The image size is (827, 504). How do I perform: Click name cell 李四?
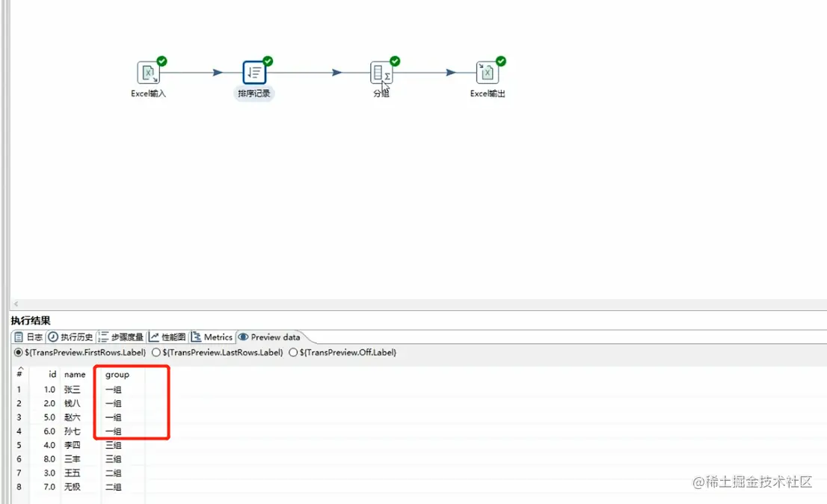73,445
